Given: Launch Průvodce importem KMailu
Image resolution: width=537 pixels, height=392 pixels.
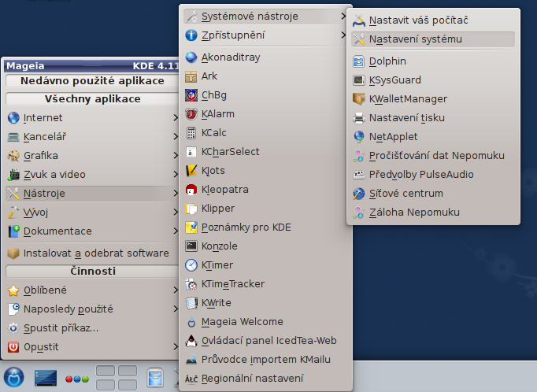Looking at the screenshot, I should (x=265, y=360).
